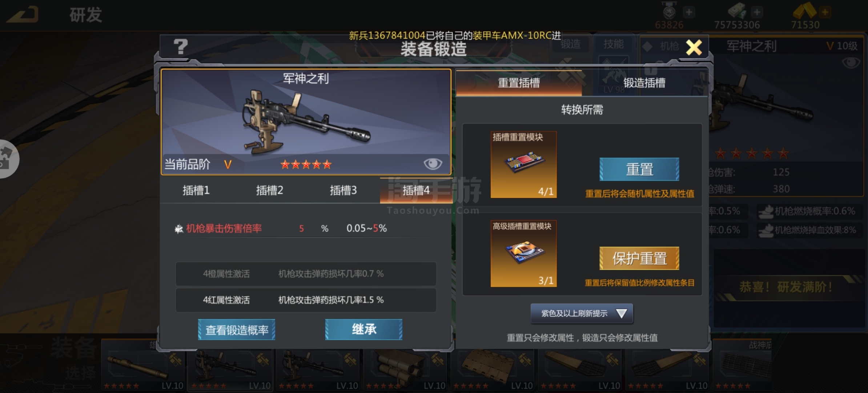Switch to the 重置插槽 tab

(519, 83)
